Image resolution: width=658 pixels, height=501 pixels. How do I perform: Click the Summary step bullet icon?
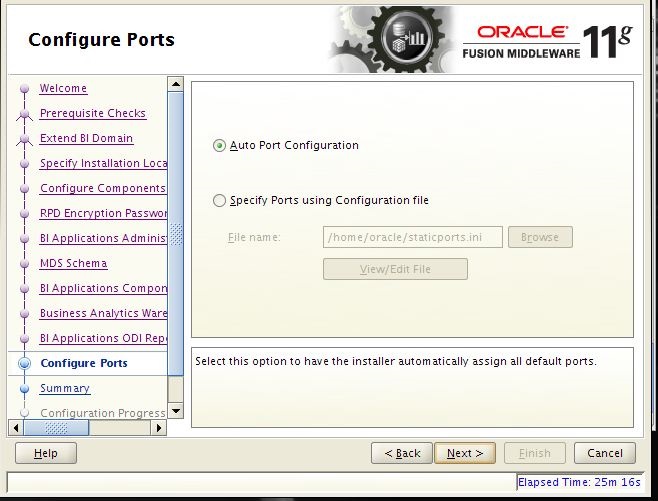[24, 389]
